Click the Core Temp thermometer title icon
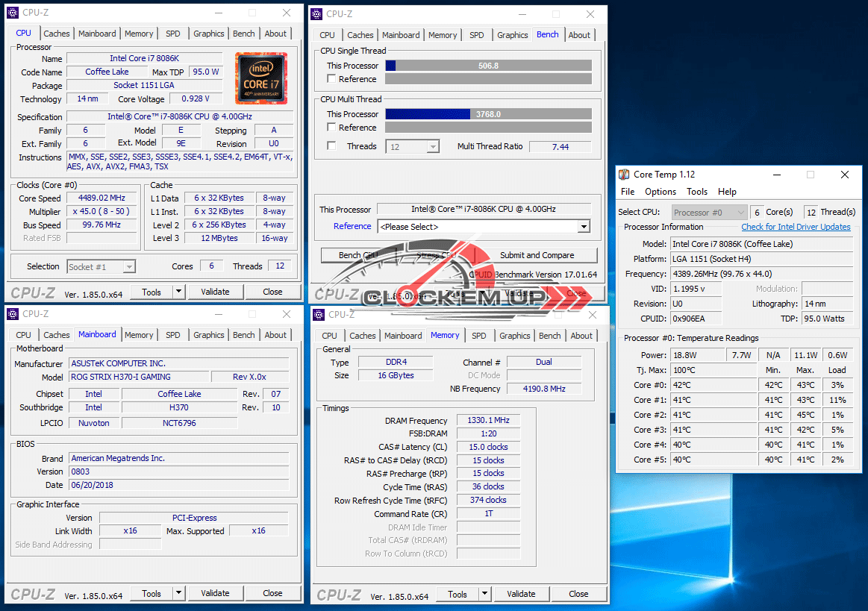The height and width of the screenshot is (611, 868). click(624, 175)
